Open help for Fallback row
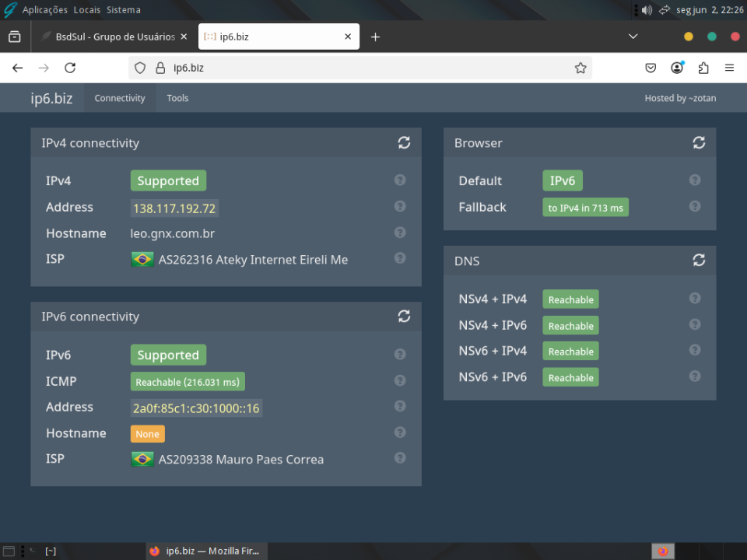The image size is (747, 560). pyautogui.click(x=695, y=206)
